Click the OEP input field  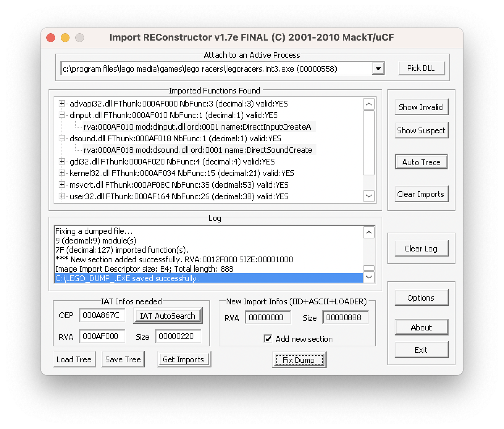[x=102, y=315]
